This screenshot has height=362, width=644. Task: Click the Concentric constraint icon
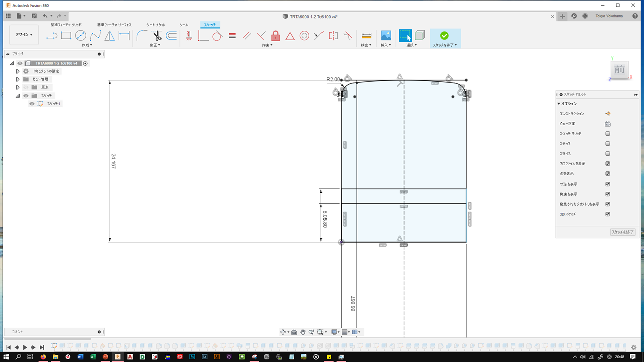click(304, 36)
